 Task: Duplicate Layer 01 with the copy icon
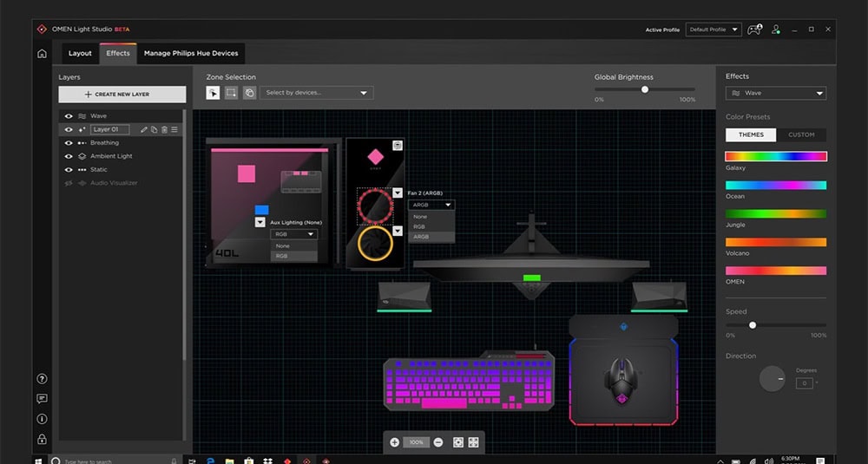click(x=154, y=129)
